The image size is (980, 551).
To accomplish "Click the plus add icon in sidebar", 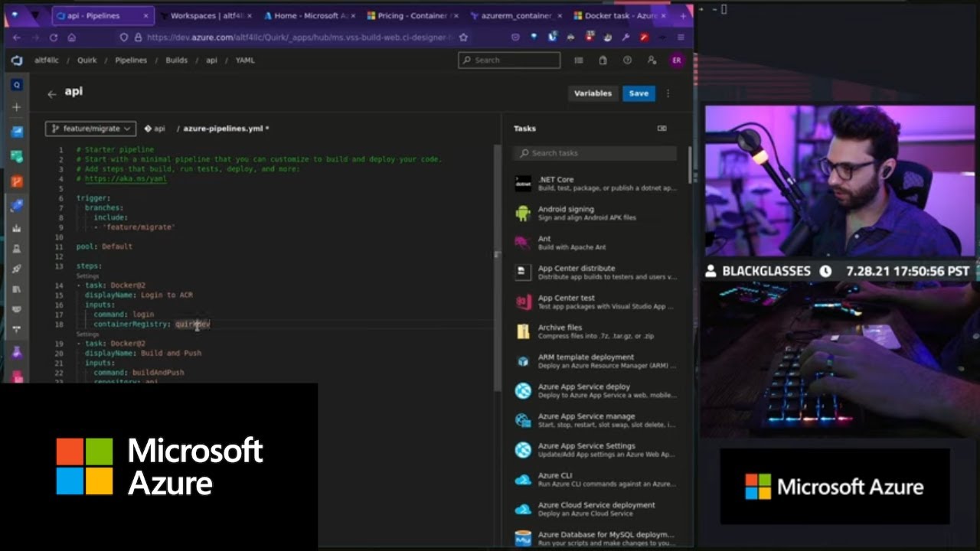I will pyautogui.click(x=17, y=107).
